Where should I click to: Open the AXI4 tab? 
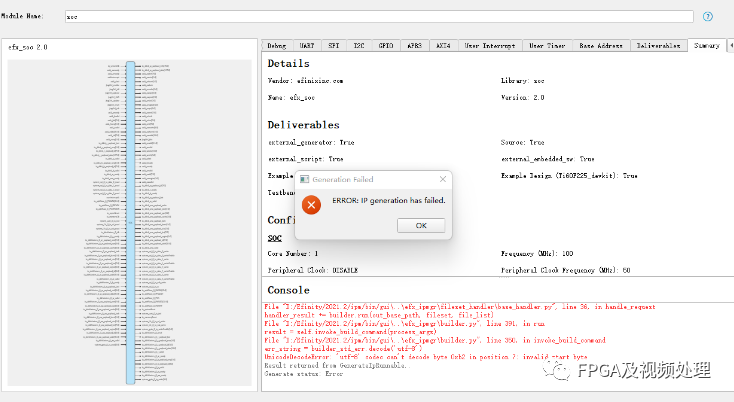tap(443, 46)
